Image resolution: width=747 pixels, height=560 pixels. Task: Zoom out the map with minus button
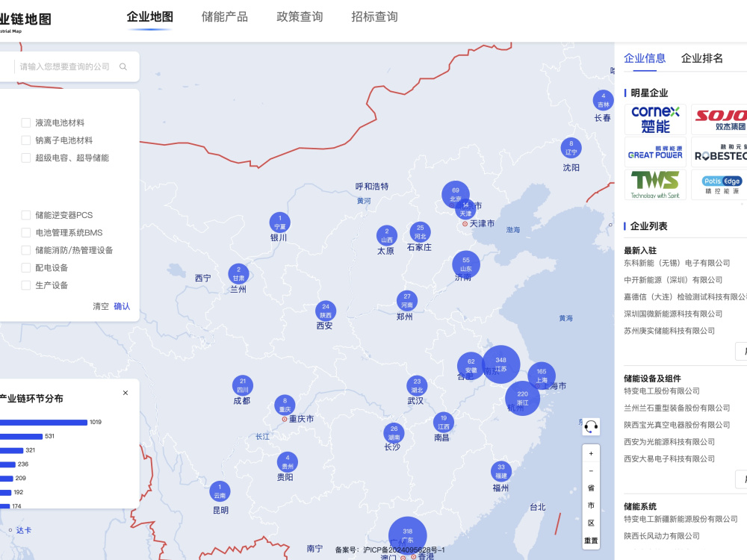[591, 470]
